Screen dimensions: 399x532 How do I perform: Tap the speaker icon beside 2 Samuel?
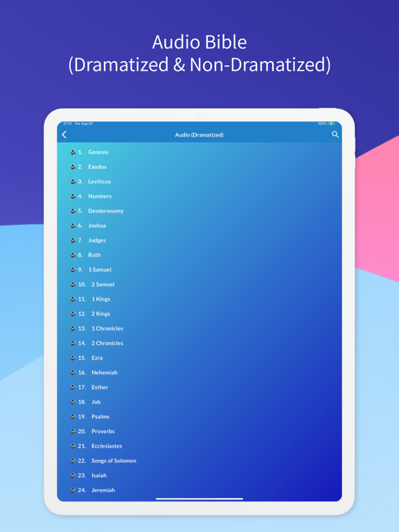click(73, 285)
